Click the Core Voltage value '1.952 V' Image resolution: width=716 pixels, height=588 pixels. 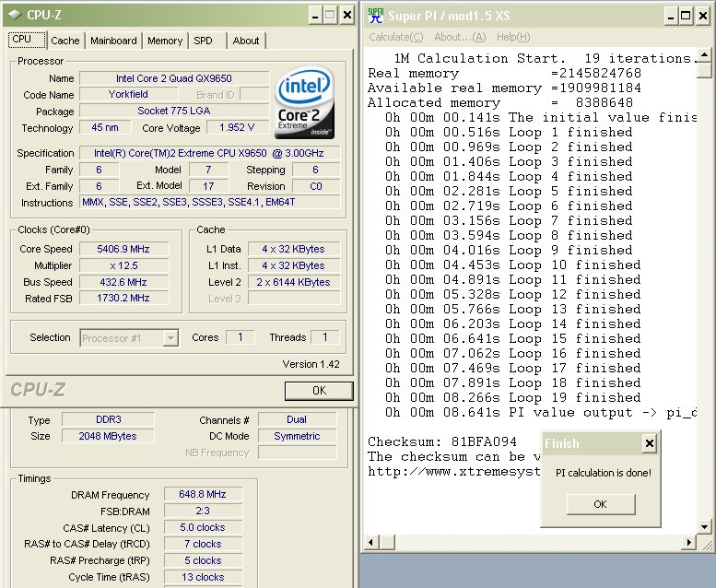pyautogui.click(x=237, y=127)
